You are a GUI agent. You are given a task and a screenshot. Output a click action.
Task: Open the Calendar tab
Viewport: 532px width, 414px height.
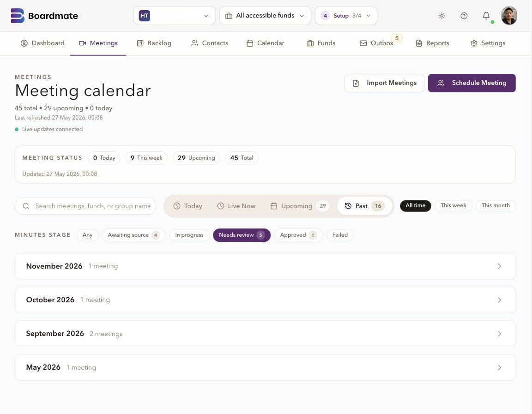pyautogui.click(x=265, y=43)
